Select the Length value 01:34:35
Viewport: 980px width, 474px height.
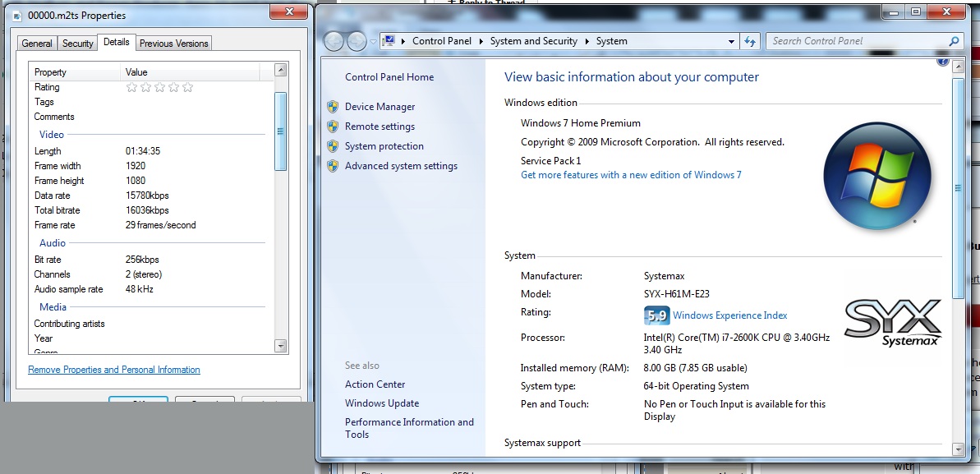click(x=142, y=150)
